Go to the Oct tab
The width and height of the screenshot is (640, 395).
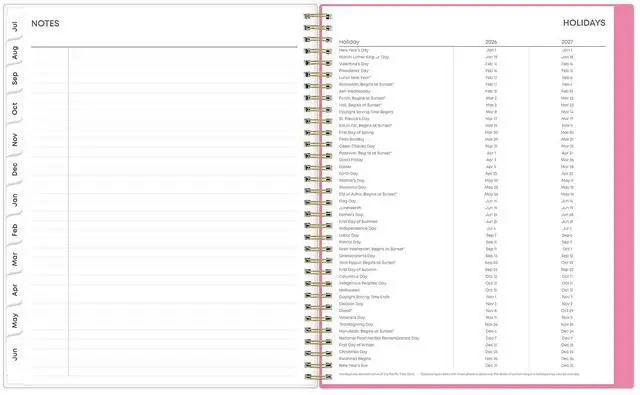click(15, 109)
